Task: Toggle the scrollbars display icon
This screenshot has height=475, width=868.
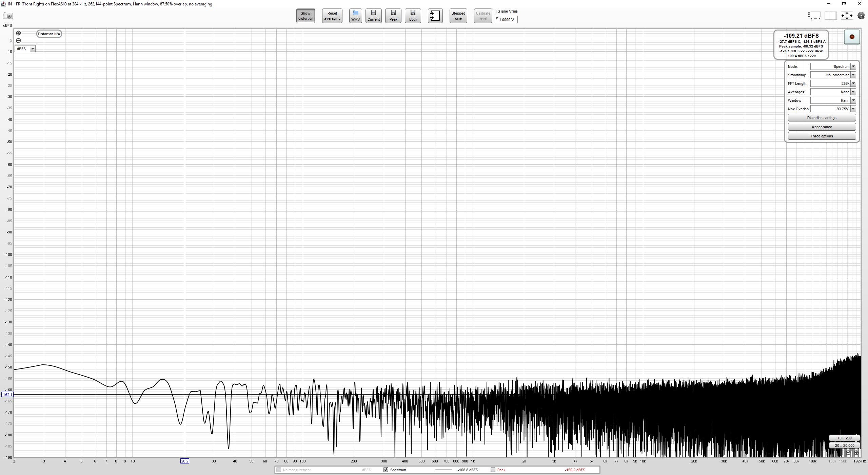Action: pyautogui.click(x=814, y=16)
